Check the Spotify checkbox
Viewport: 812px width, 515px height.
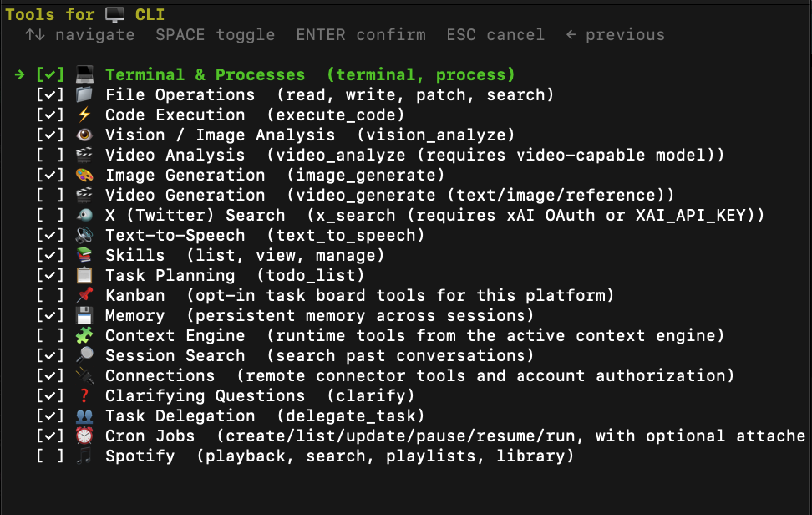coord(50,456)
